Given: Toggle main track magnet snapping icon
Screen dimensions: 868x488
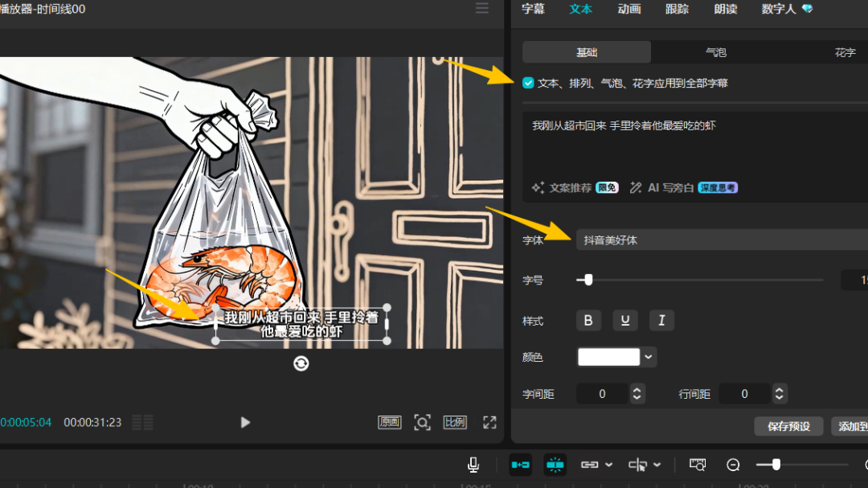Looking at the screenshot, I should 520,465.
